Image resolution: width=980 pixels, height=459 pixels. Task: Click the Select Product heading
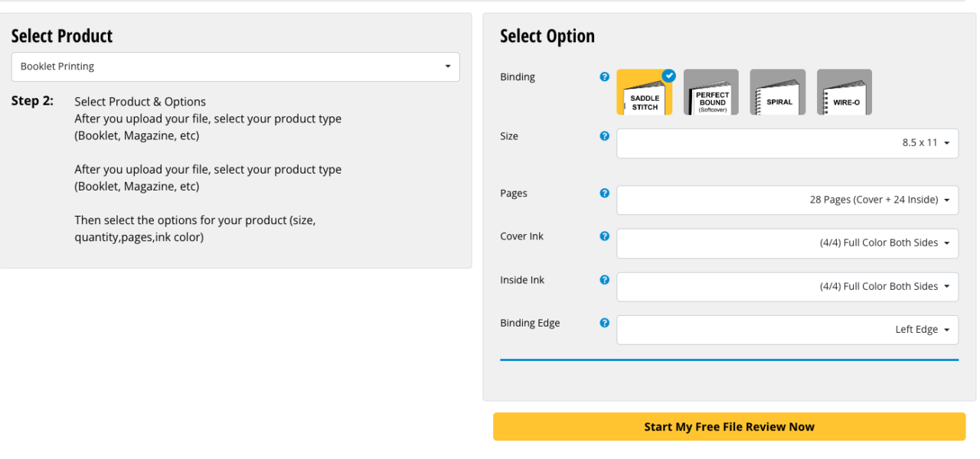pos(62,36)
